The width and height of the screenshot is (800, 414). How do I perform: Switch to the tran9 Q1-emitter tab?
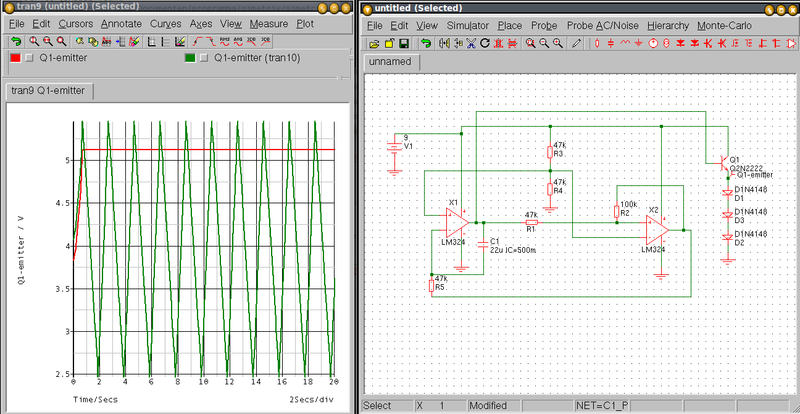[x=49, y=91]
